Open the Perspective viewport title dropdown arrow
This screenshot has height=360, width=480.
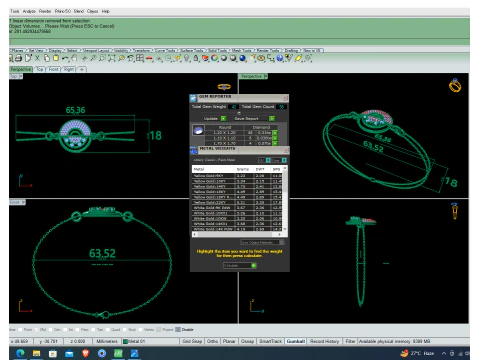coord(266,76)
